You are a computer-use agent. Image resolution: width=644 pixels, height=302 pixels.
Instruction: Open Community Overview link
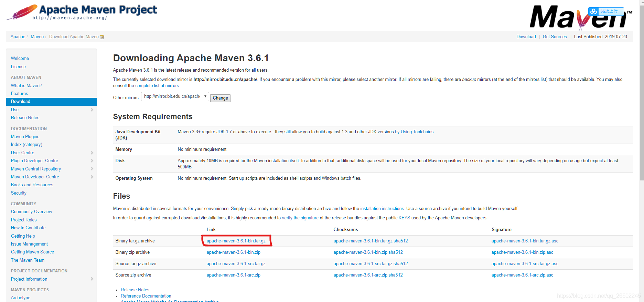31,212
